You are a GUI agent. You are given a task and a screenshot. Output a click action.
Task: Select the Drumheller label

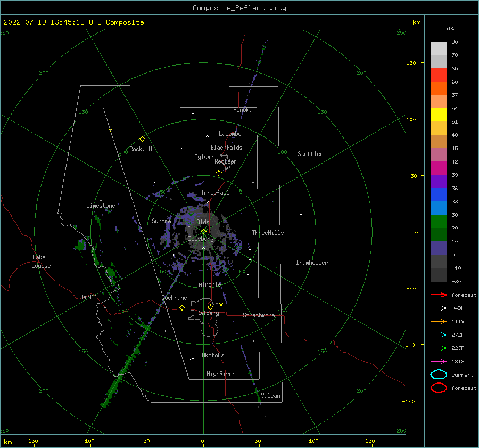[312, 263]
